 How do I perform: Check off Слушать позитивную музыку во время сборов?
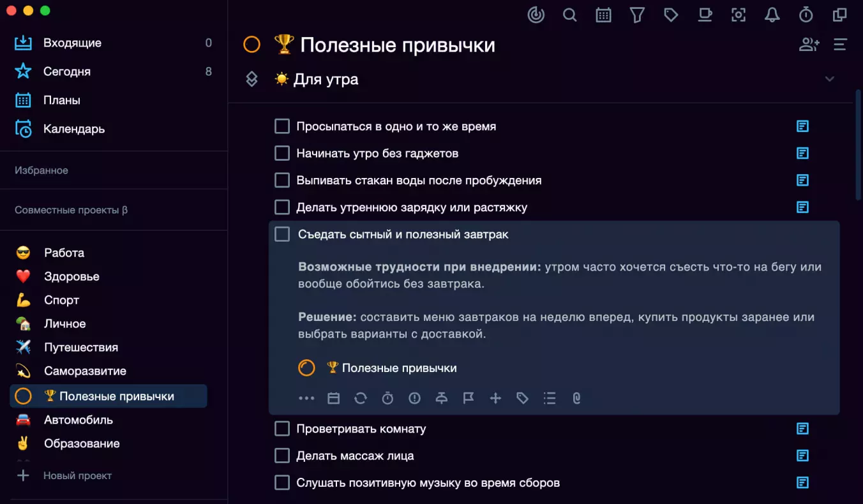[x=282, y=483]
